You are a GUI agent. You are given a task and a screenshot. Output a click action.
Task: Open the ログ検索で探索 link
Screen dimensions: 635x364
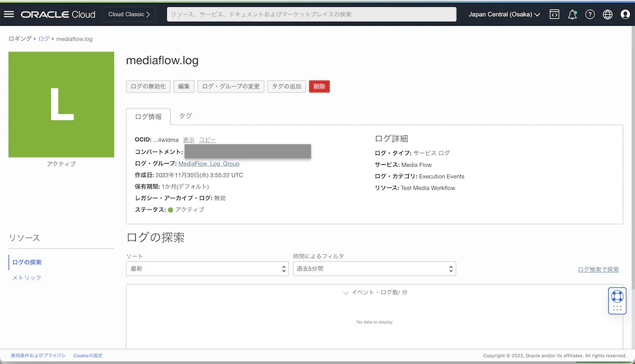coord(598,270)
